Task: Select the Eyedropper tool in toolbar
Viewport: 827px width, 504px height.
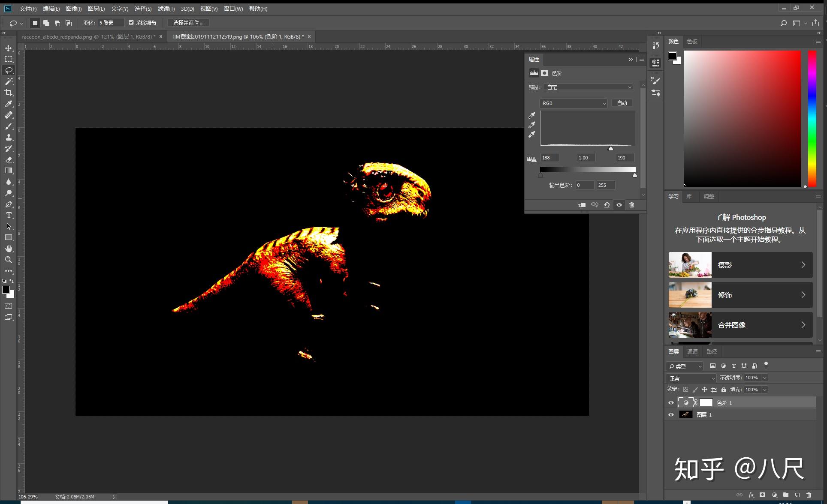Action: tap(9, 104)
